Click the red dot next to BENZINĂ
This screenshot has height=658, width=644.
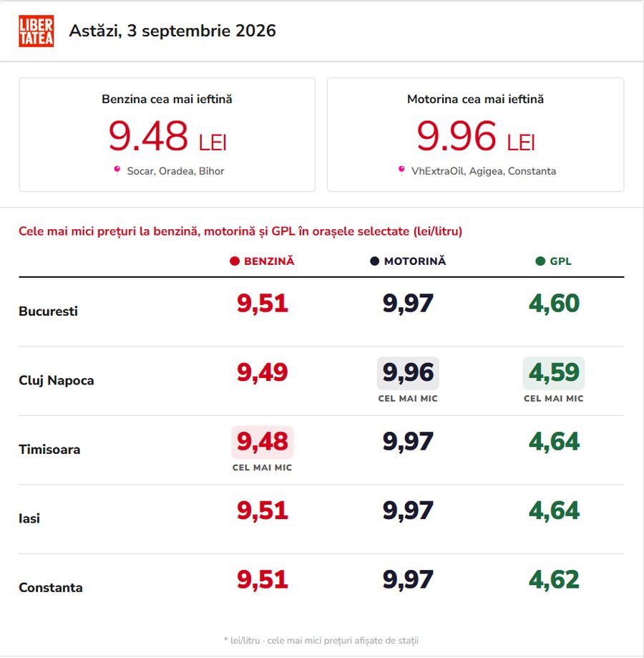click(235, 261)
